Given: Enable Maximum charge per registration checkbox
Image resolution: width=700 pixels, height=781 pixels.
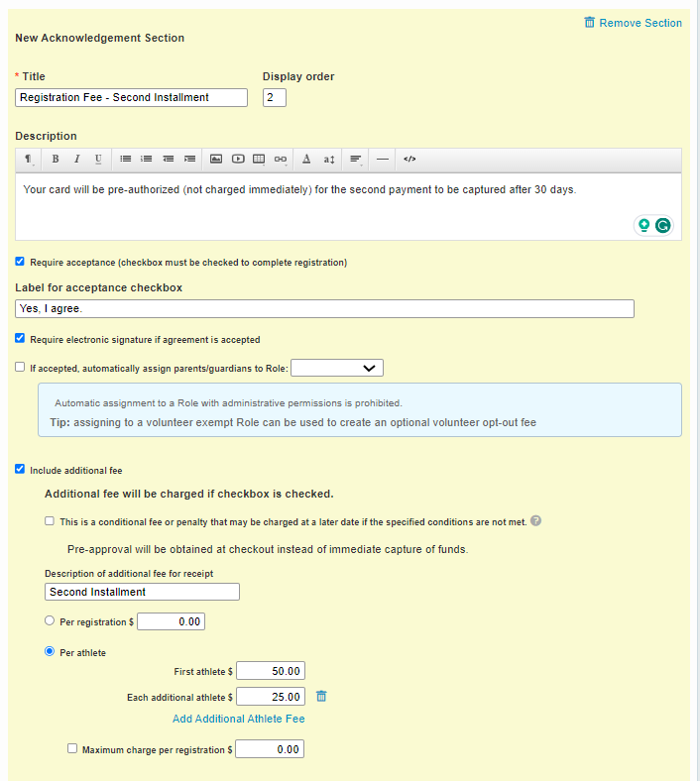Looking at the screenshot, I should (72, 748).
